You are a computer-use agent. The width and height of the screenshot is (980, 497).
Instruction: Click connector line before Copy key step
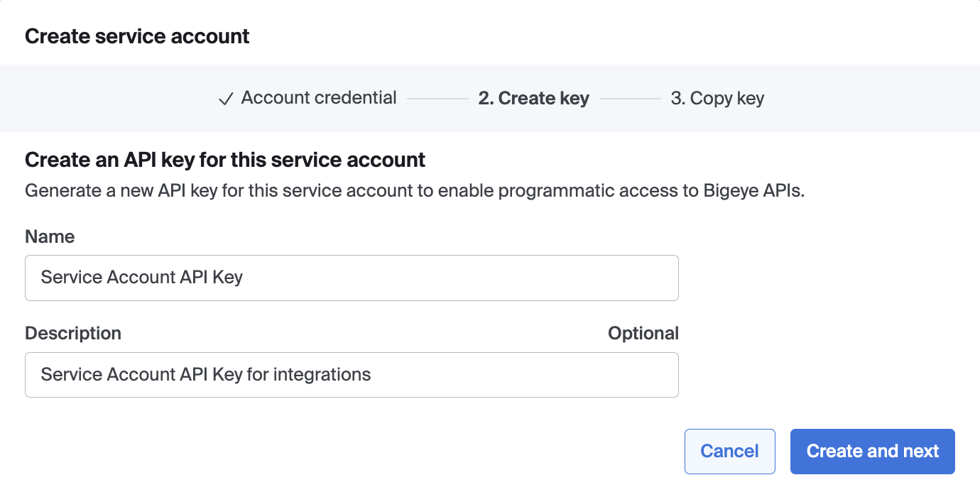pyautogui.click(x=630, y=99)
